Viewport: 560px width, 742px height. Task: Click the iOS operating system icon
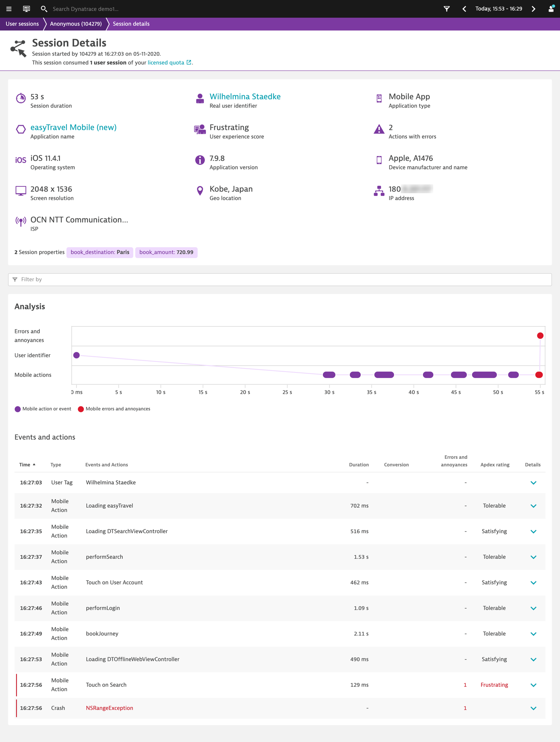pyautogui.click(x=21, y=160)
